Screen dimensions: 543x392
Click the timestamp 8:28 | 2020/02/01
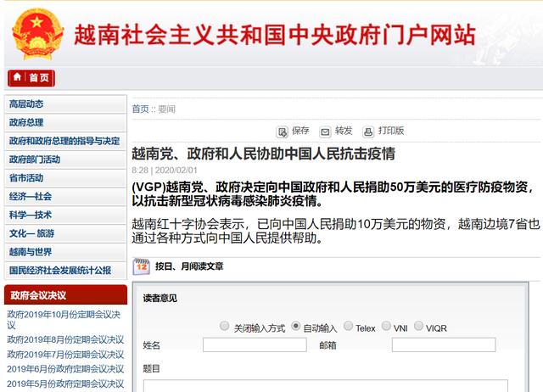(165, 171)
